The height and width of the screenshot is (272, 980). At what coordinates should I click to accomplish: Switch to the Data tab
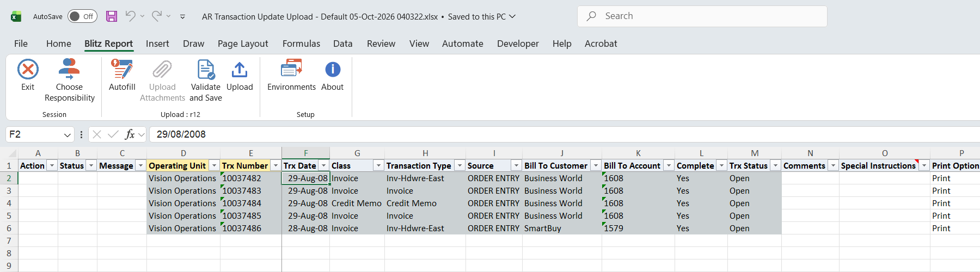(343, 44)
